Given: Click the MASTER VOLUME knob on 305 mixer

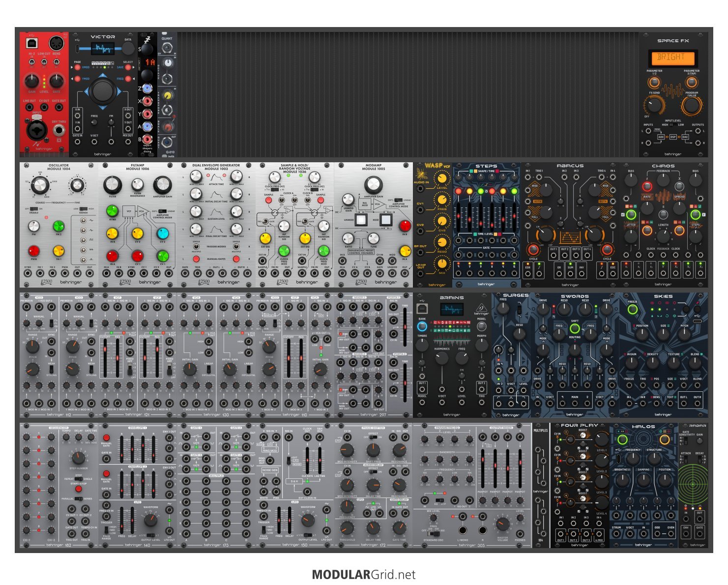Looking at the screenshot, I should click(502, 524).
